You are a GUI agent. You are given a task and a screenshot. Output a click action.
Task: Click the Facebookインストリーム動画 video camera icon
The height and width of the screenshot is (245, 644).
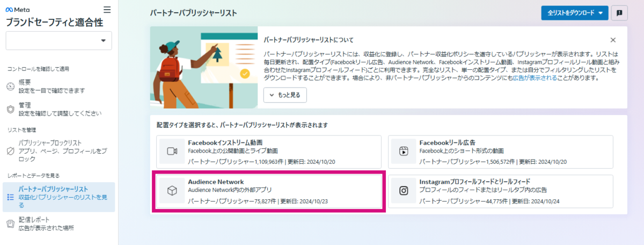pyautogui.click(x=172, y=151)
